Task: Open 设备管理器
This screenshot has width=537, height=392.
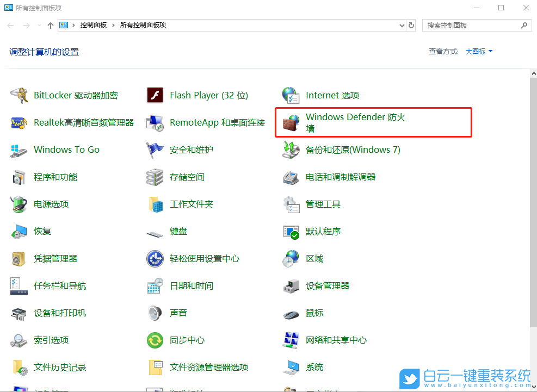Action: tap(329, 285)
